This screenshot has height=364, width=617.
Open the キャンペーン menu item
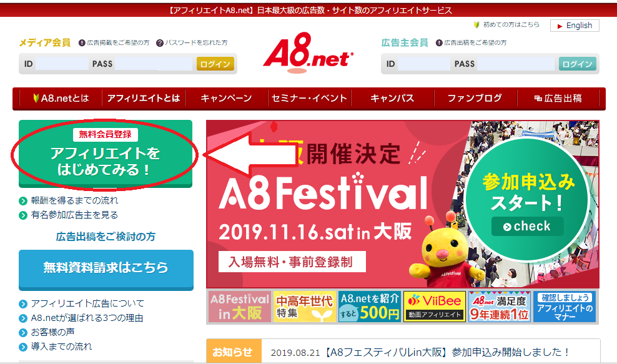pos(226,98)
